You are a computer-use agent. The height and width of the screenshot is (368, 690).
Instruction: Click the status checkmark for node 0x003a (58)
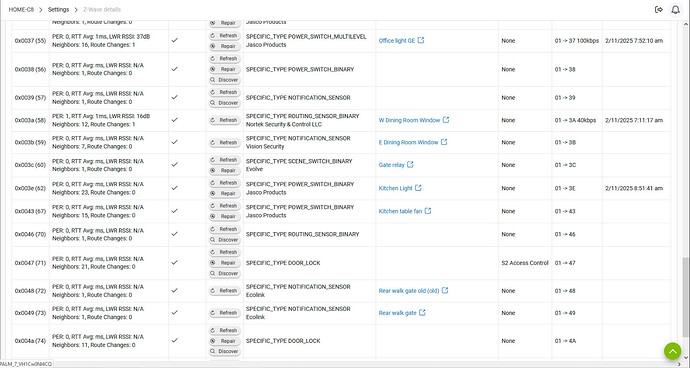175,120
